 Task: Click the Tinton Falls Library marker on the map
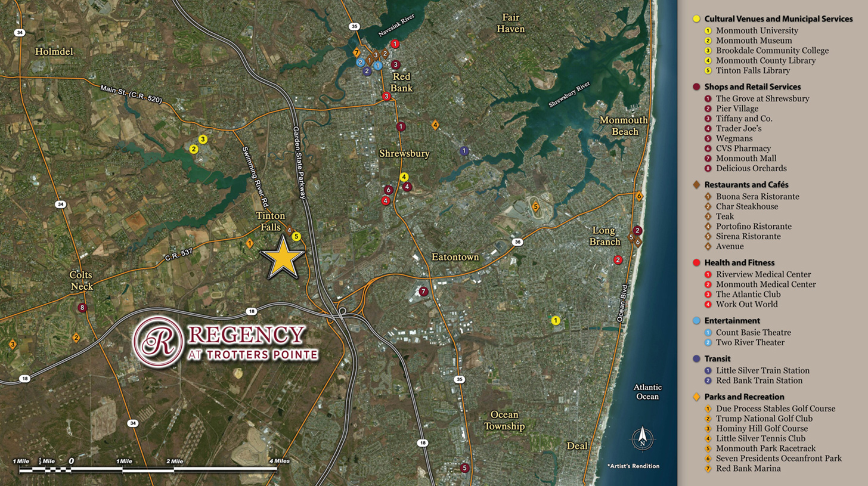296,236
